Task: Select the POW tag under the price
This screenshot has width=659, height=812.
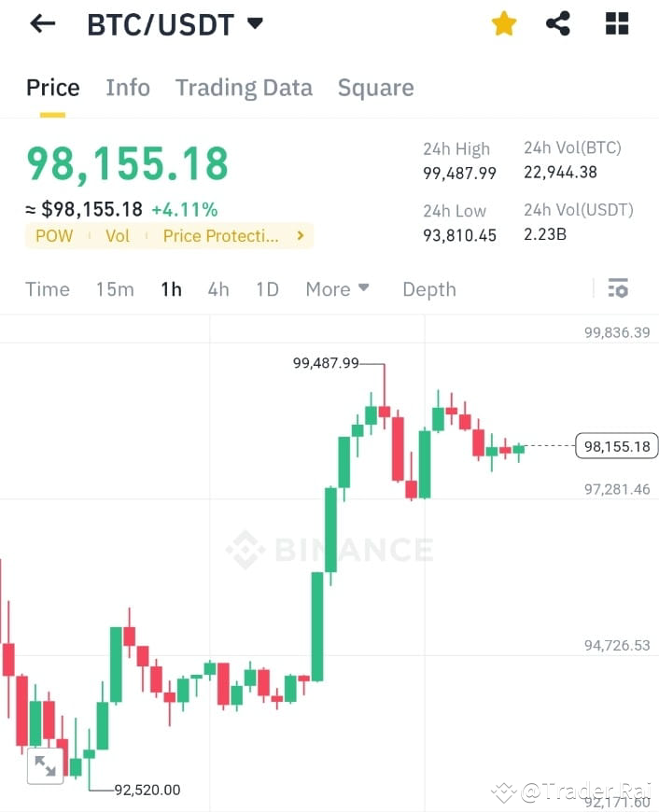Action: [53, 236]
